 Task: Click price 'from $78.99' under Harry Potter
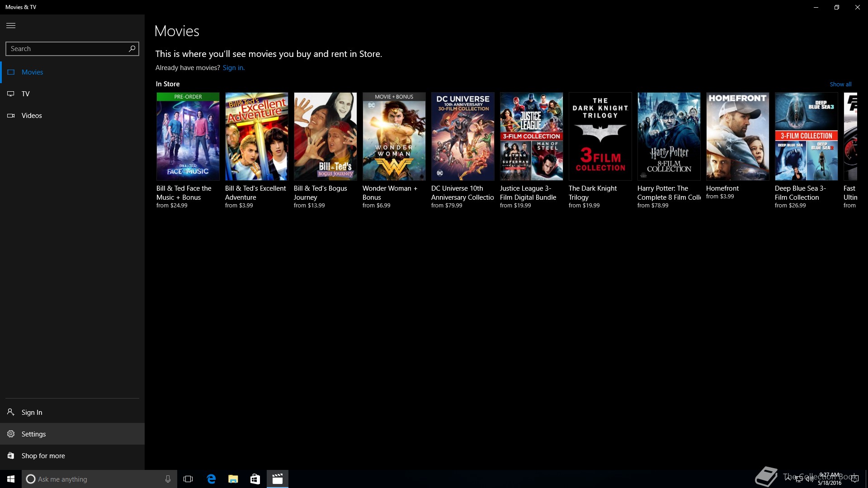tap(653, 206)
